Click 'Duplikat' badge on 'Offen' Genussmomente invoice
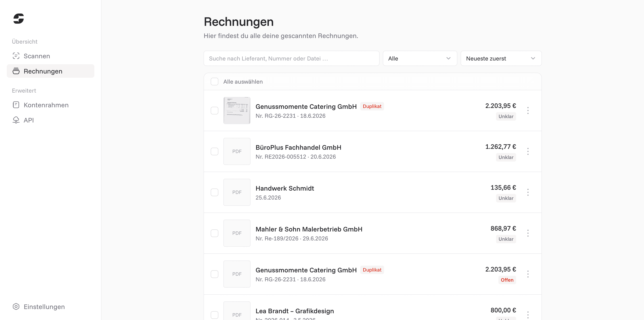644x320 pixels. pyautogui.click(x=372, y=270)
